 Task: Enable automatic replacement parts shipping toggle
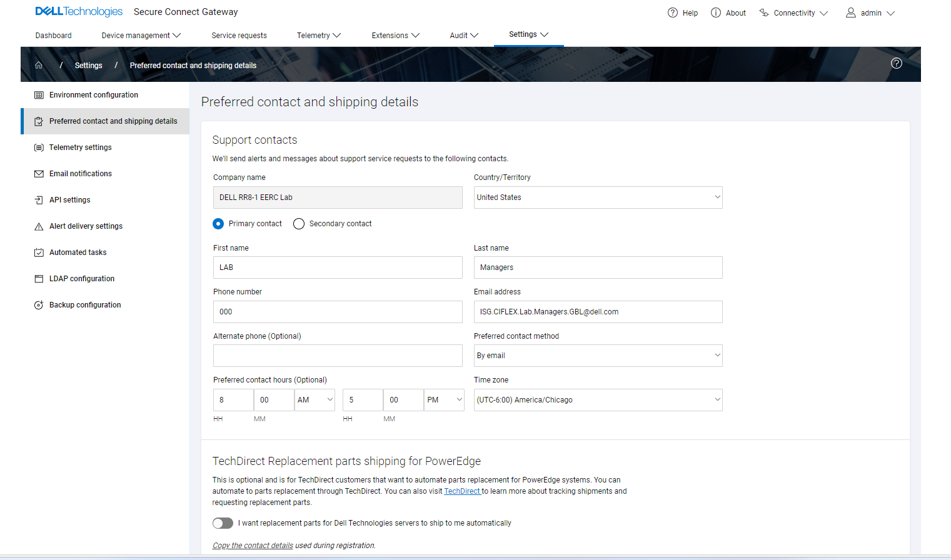[x=223, y=522]
